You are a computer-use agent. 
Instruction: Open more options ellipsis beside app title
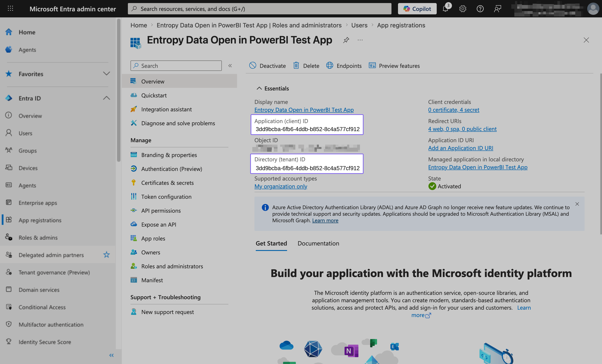click(x=360, y=40)
